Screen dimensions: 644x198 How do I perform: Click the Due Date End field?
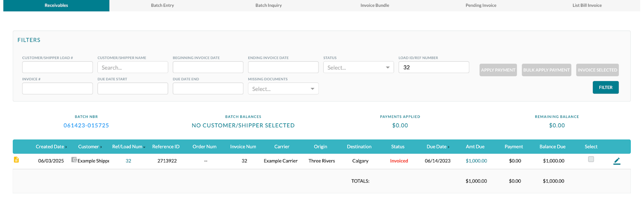point(208,88)
